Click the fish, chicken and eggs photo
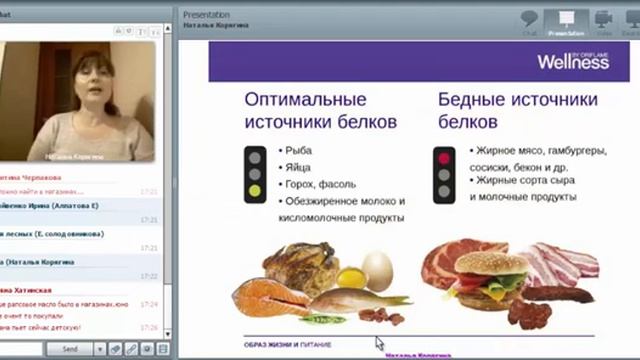 [322, 284]
